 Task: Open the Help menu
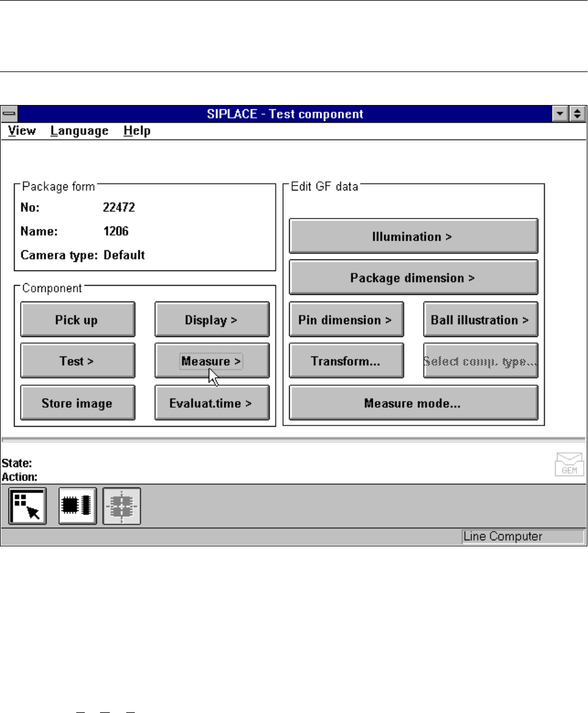[x=137, y=131]
